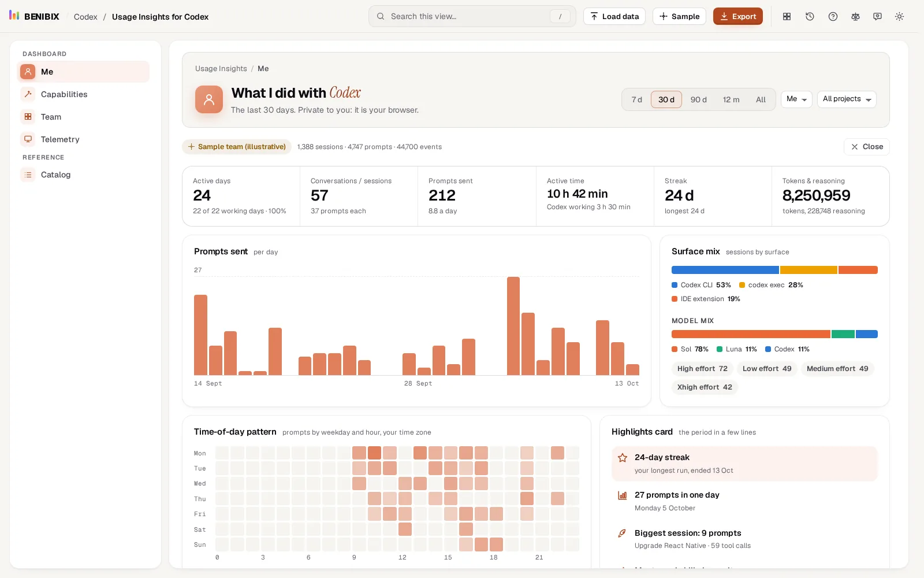Screen dimensions: 924x578
Task: Click the large orange profile avatar icon
Action: click(209, 99)
